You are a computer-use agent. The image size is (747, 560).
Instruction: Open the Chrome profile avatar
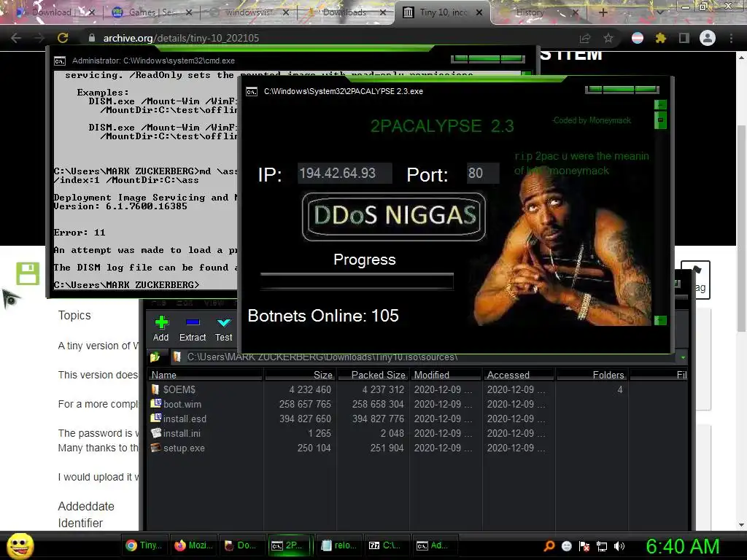coord(708,38)
